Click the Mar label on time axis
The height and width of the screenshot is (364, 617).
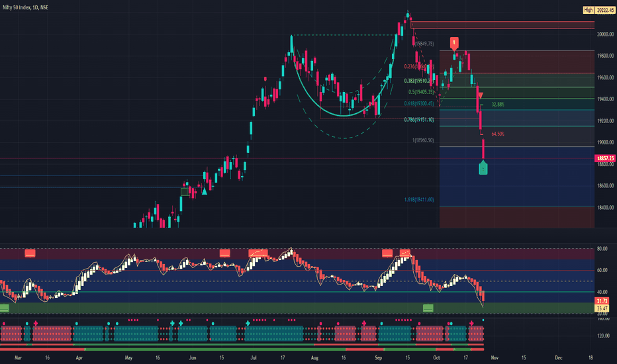pyautogui.click(x=18, y=357)
